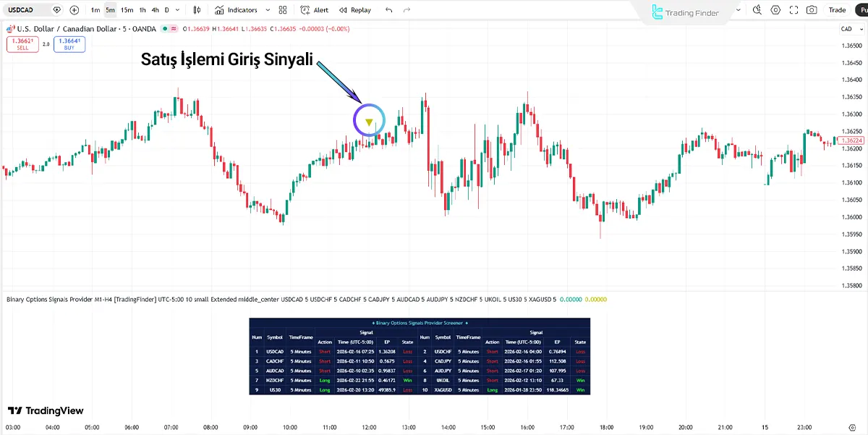The height and width of the screenshot is (435, 868).
Task: Switch to the 1h timeframe
Action: [x=141, y=9]
